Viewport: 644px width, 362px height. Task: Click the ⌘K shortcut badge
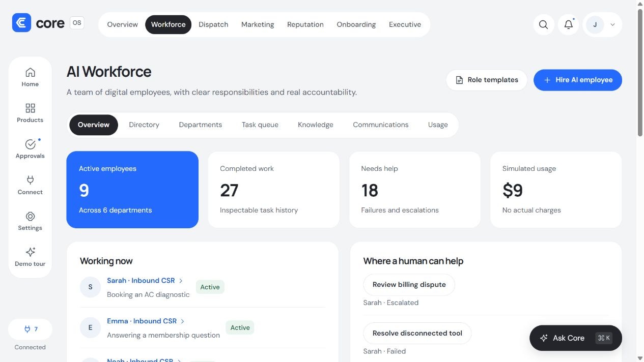[604, 338]
